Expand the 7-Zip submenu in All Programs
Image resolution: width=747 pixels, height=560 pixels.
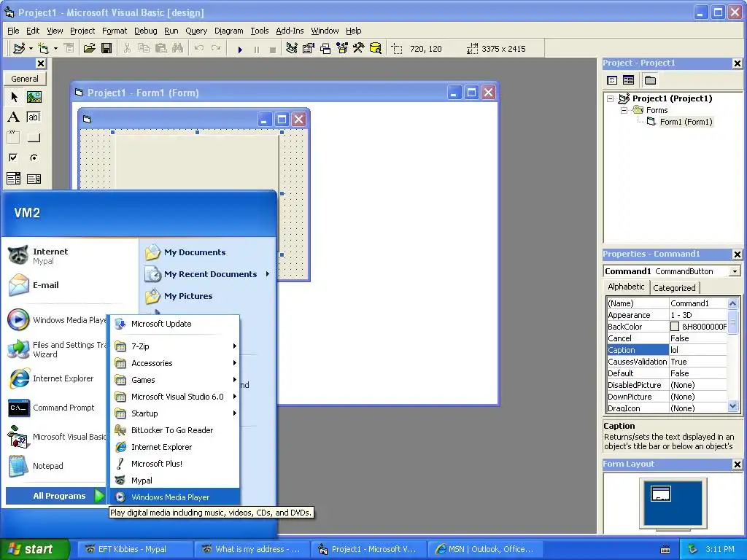[175, 346]
